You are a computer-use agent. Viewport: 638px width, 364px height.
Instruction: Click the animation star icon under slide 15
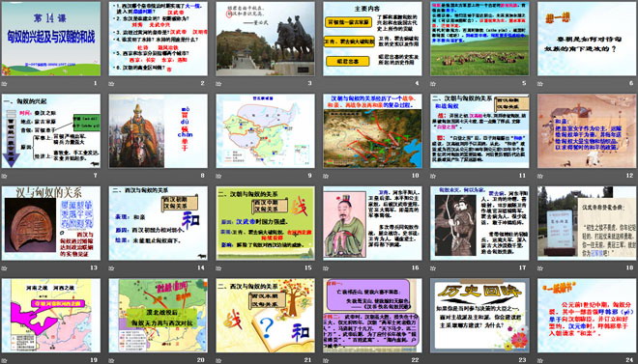(x=218, y=267)
